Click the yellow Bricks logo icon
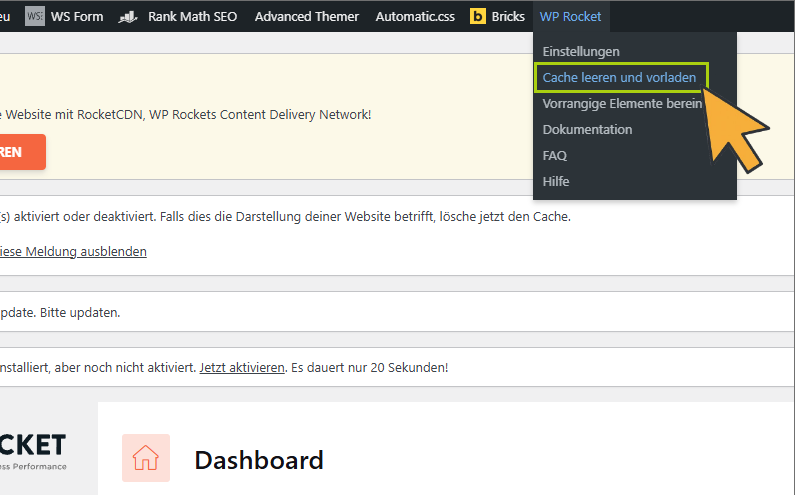The width and height of the screenshot is (800, 495). coord(478,16)
